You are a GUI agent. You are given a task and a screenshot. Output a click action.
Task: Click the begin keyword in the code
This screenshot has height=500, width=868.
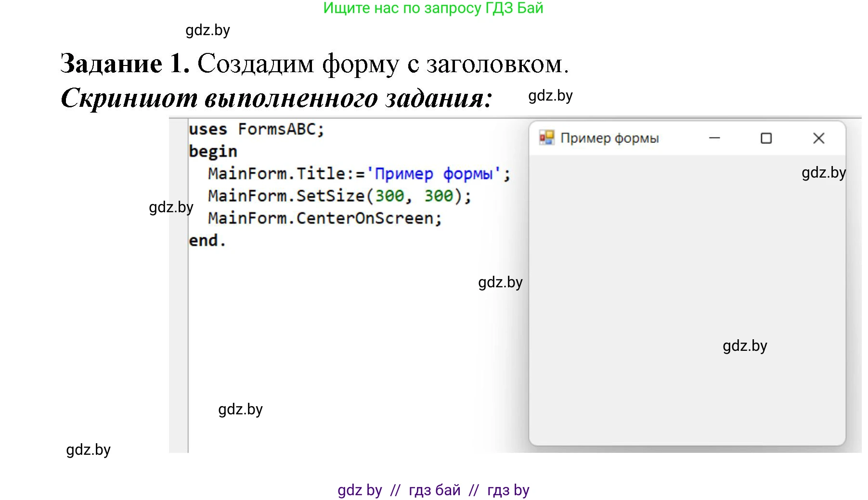pyautogui.click(x=213, y=152)
